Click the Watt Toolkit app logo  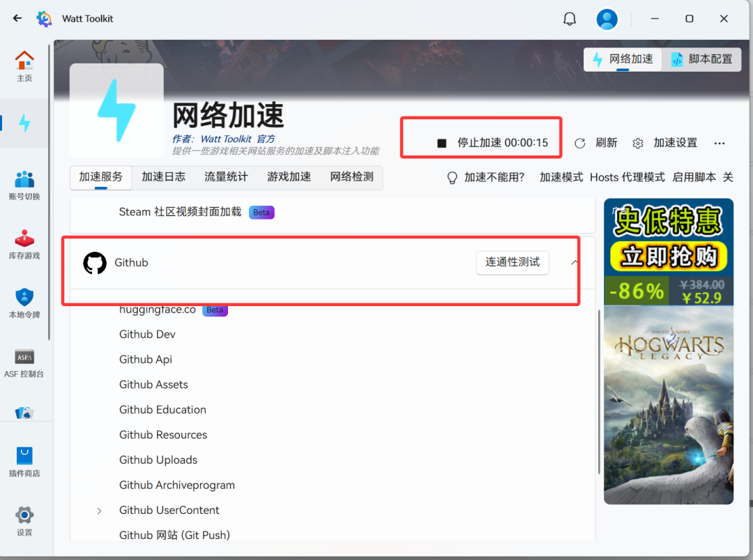pyautogui.click(x=44, y=19)
